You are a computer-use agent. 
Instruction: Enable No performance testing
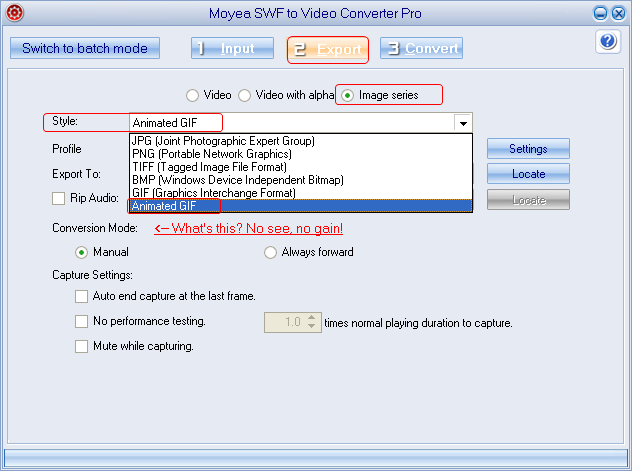(81, 322)
